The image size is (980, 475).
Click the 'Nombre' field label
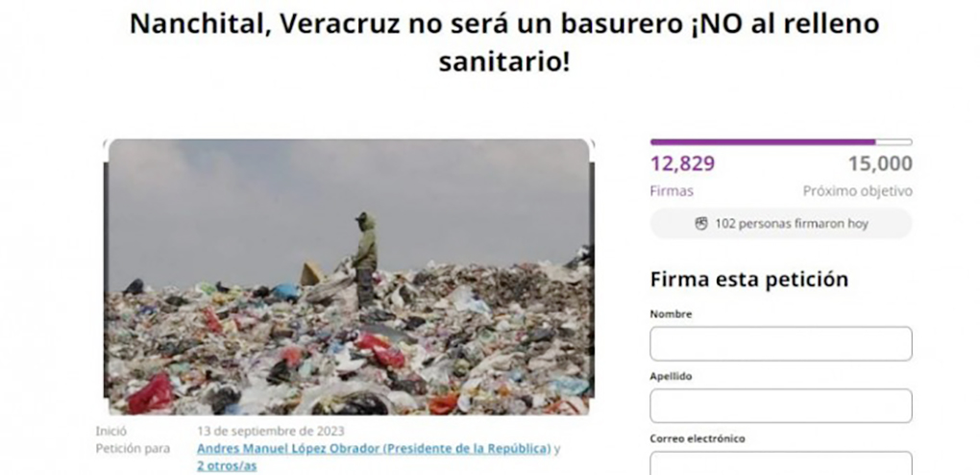pos(671,314)
